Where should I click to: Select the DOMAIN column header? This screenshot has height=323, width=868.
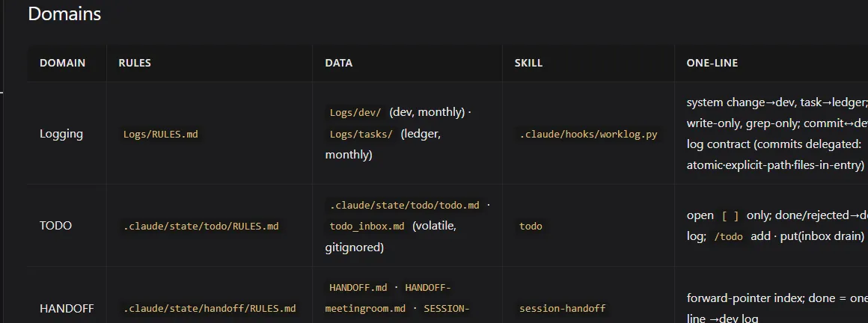click(x=63, y=63)
